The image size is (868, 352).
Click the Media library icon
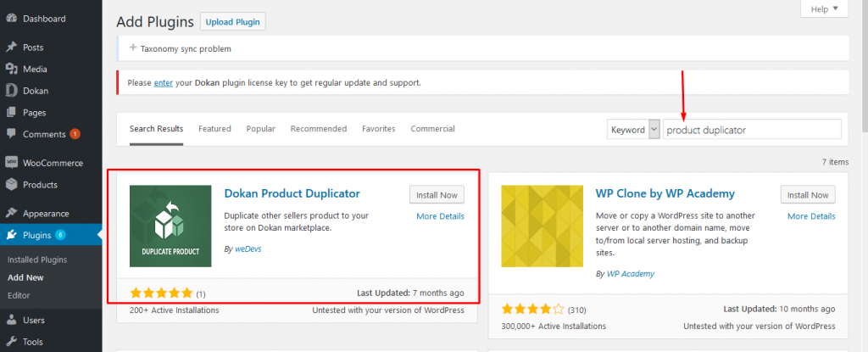11,69
